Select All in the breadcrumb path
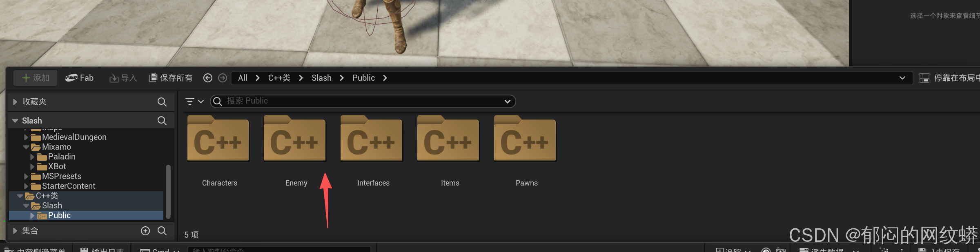 243,78
